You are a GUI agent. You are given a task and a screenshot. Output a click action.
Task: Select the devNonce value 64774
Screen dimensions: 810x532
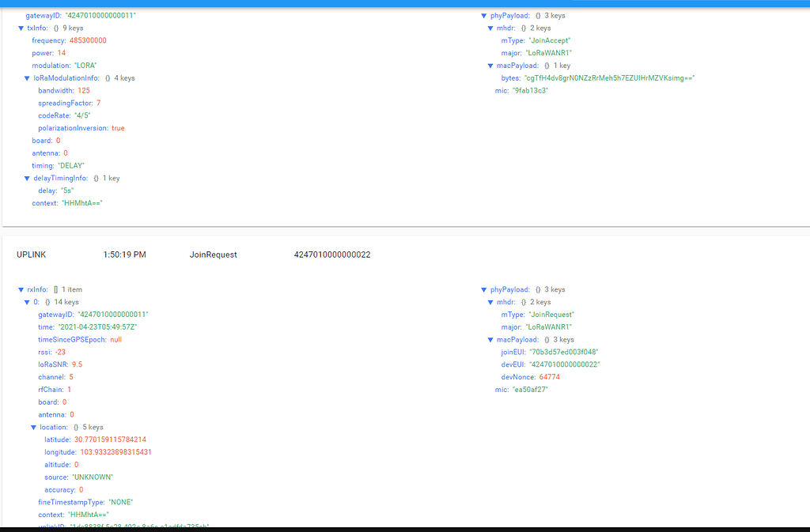click(x=550, y=377)
